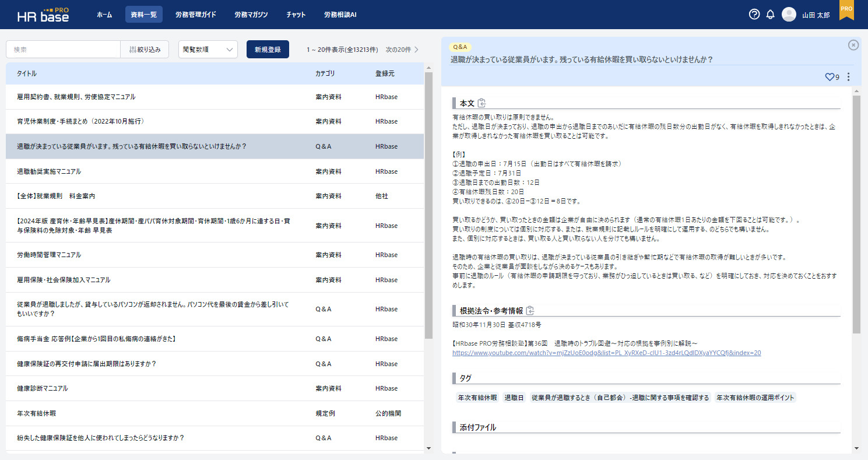The width and height of the screenshot is (868, 460).
Task: Expand the 閲覧数順 sort dropdown
Action: [x=208, y=50]
